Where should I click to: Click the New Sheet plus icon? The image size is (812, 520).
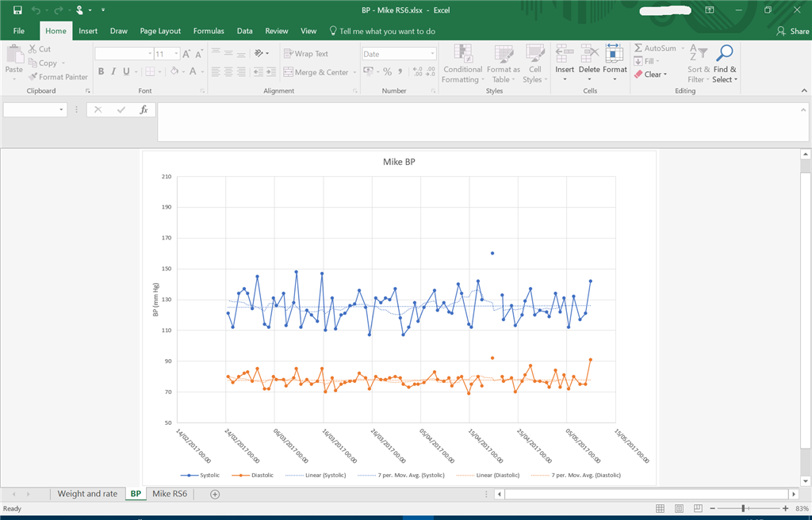[215, 494]
